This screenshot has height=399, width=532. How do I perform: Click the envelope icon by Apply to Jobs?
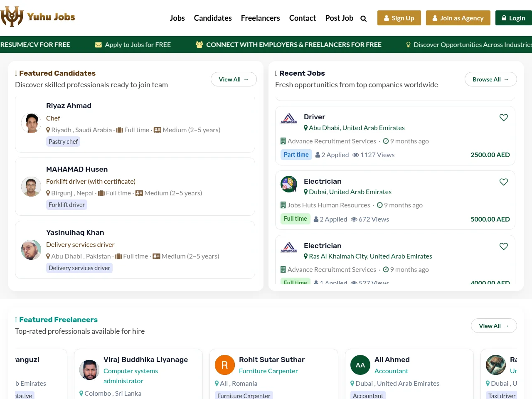click(99, 45)
